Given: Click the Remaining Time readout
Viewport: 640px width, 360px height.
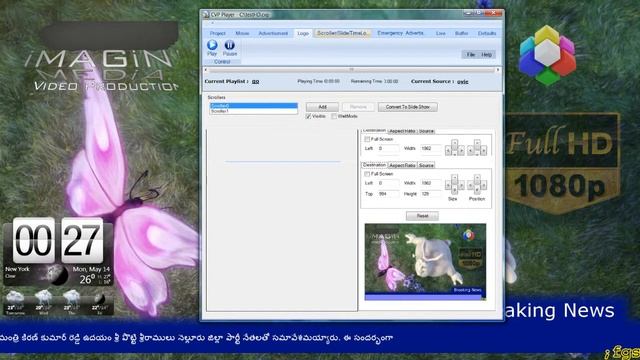Looking at the screenshot, I should pos(374,82).
